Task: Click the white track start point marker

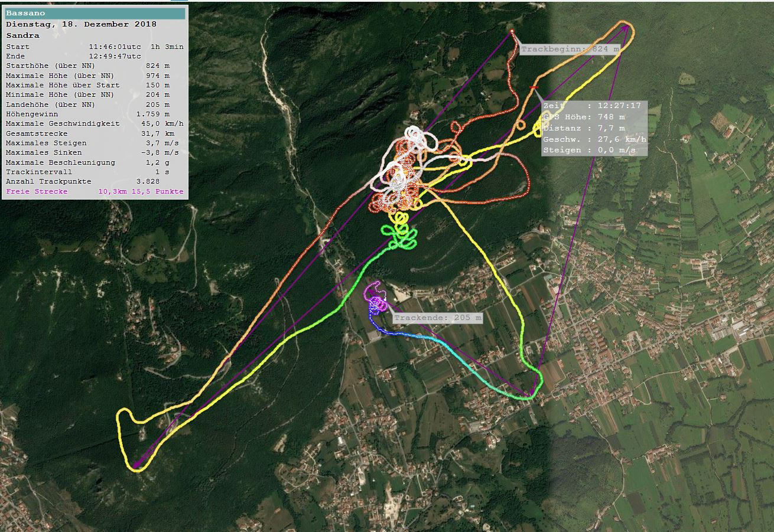Action: pos(512,31)
